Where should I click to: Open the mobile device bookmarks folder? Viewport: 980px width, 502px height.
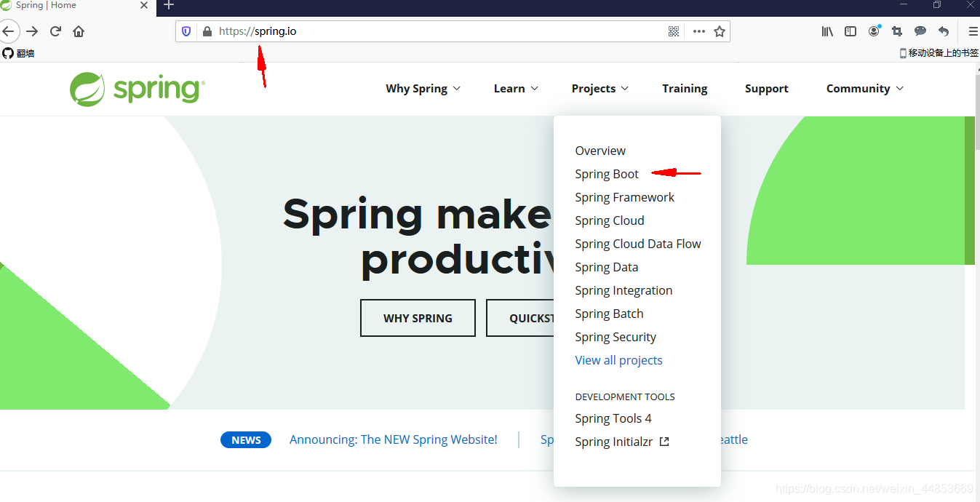click(939, 53)
